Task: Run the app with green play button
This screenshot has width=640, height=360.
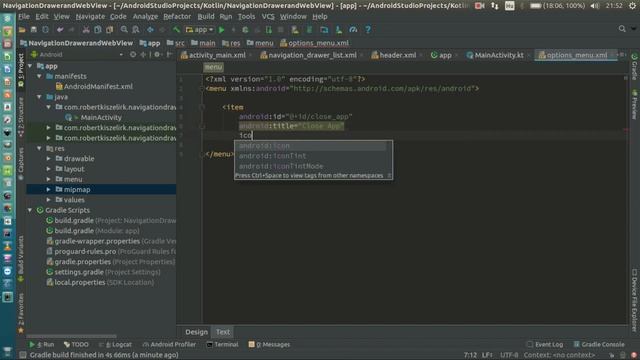Action: tap(222, 30)
